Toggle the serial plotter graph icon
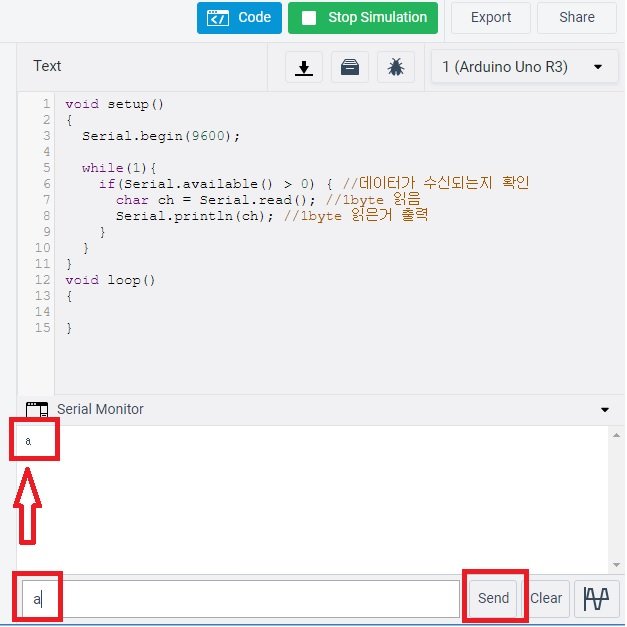This screenshot has width=627, height=627. point(596,599)
